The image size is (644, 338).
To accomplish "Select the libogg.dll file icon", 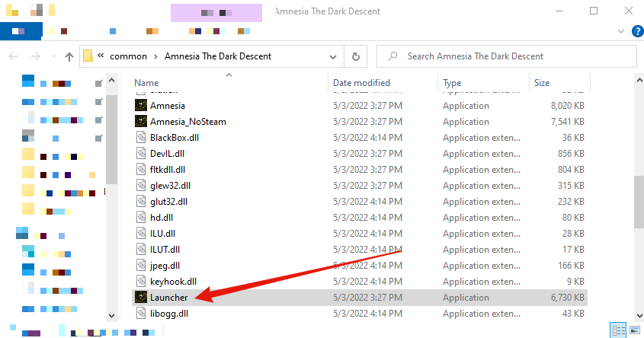I will (x=141, y=314).
